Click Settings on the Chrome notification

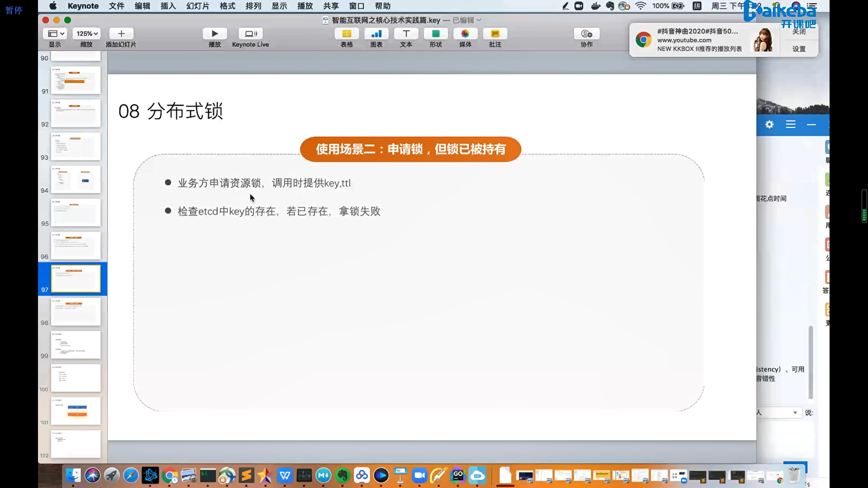(799, 49)
